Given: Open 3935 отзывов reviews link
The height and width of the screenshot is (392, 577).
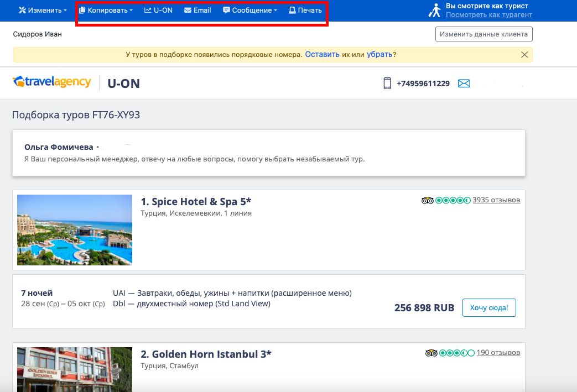Looking at the screenshot, I should 496,200.
